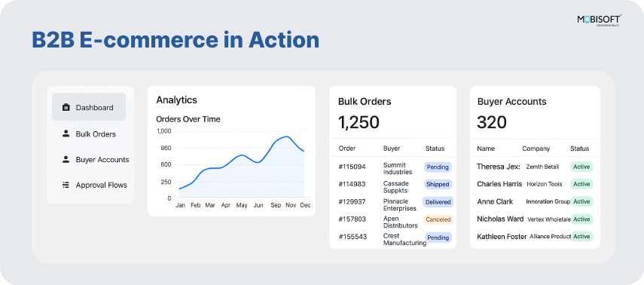644x285 pixels.
Task: Select order number #129937
Action: 352,201
